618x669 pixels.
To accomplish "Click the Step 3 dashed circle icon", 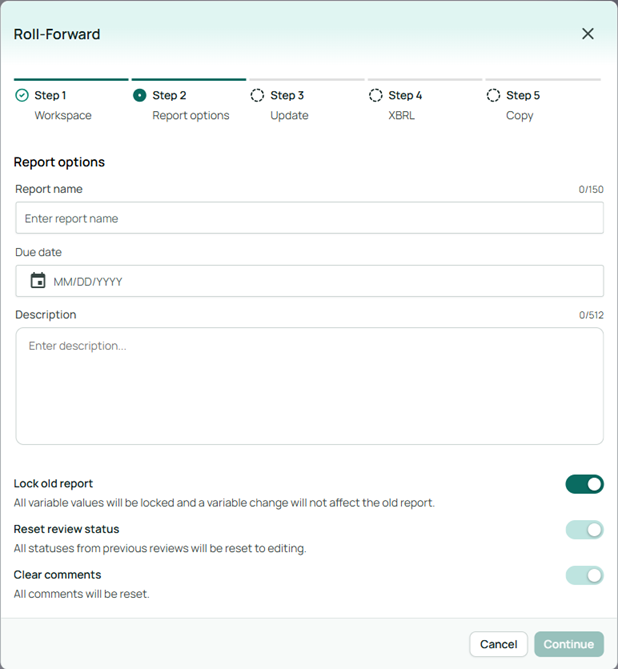I will (257, 95).
